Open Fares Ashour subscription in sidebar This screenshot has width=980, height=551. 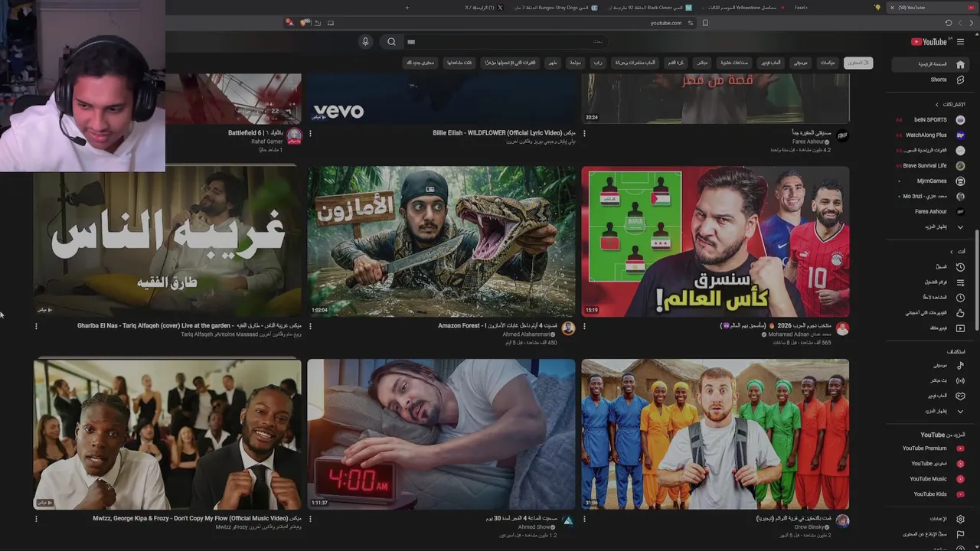tap(930, 211)
